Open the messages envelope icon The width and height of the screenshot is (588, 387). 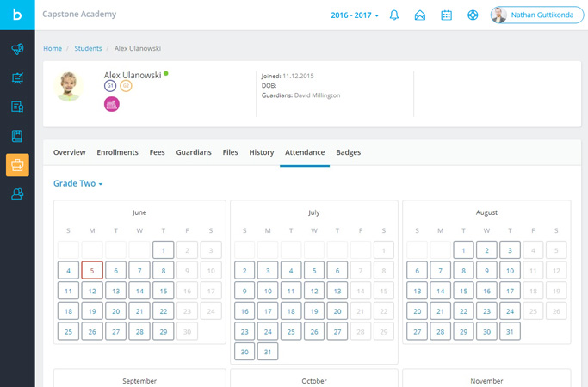click(420, 15)
